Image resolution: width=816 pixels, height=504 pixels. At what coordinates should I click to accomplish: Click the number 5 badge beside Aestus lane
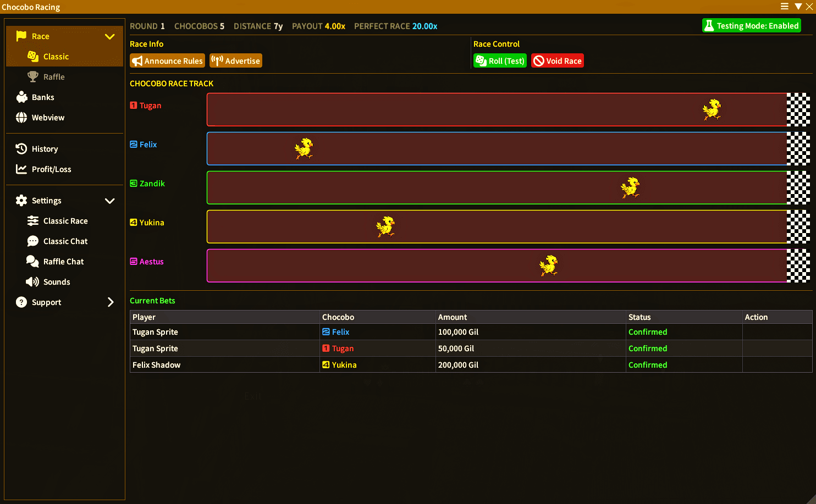pos(134,262)
